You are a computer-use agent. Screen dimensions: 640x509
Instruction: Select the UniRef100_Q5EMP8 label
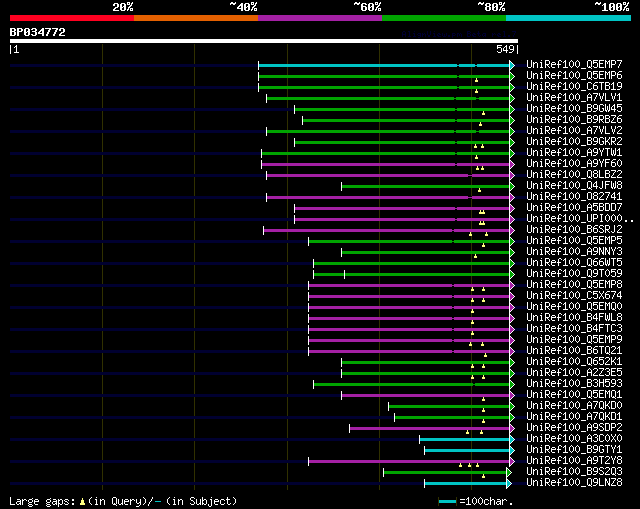click(574, 285)
